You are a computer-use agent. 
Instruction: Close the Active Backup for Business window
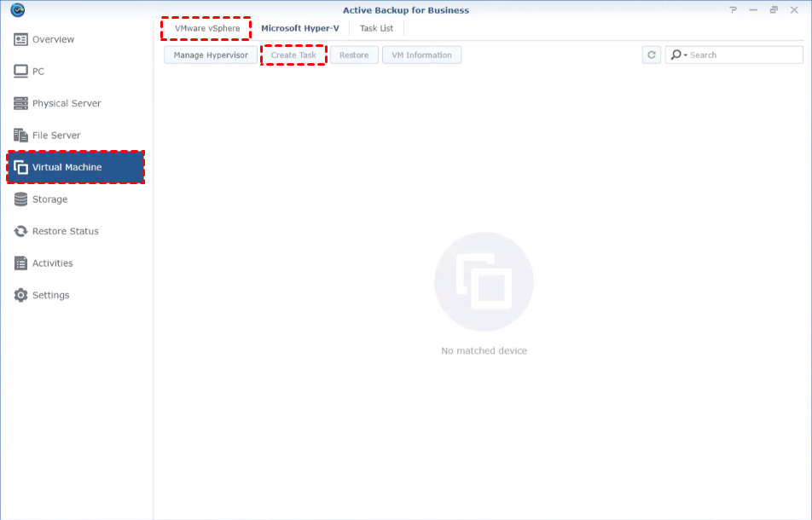click(x=794, y=10)
